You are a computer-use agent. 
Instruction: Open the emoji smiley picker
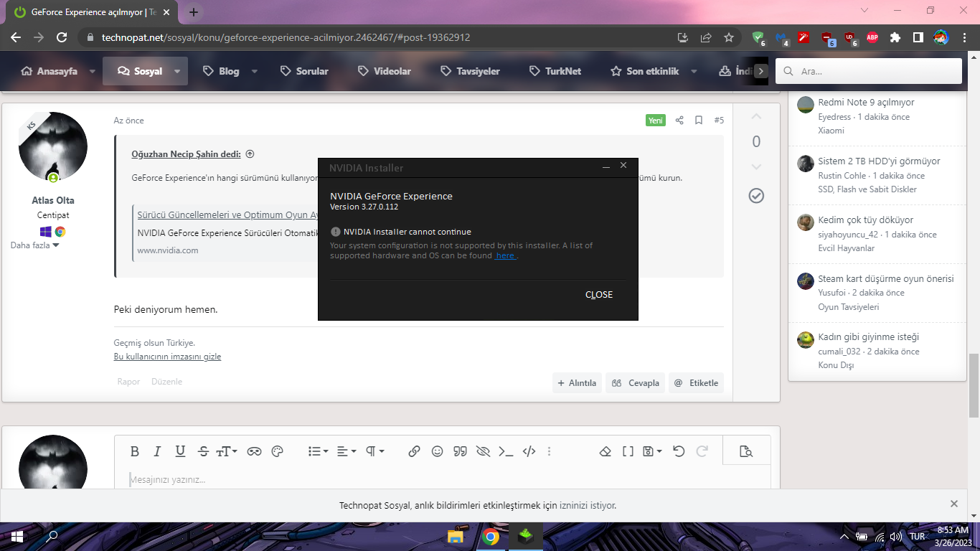pyautogui.click(x=437, y=451)
